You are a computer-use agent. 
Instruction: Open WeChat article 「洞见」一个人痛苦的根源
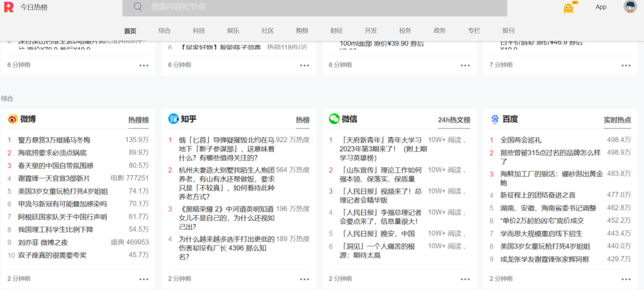(x=377, y=251)
